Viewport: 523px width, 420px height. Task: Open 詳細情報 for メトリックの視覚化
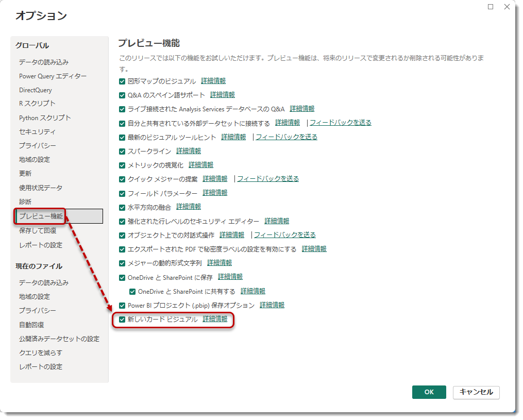(201, 165)
